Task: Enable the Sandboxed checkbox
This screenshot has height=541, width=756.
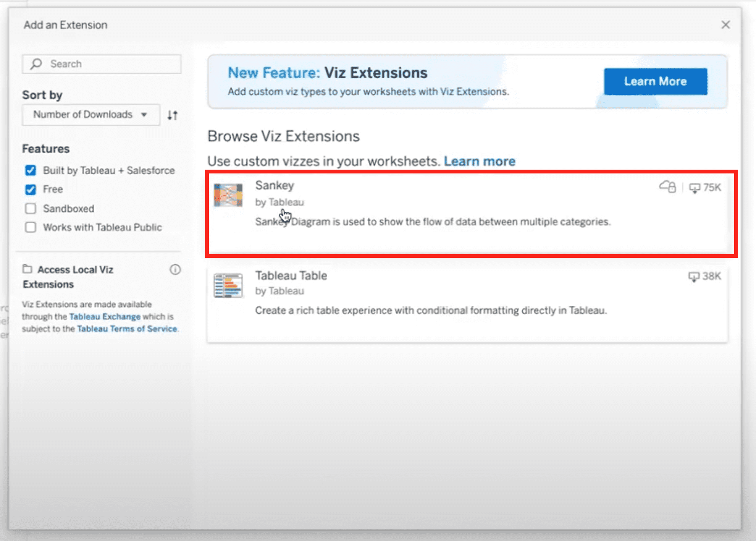Action: pos(31,208)
